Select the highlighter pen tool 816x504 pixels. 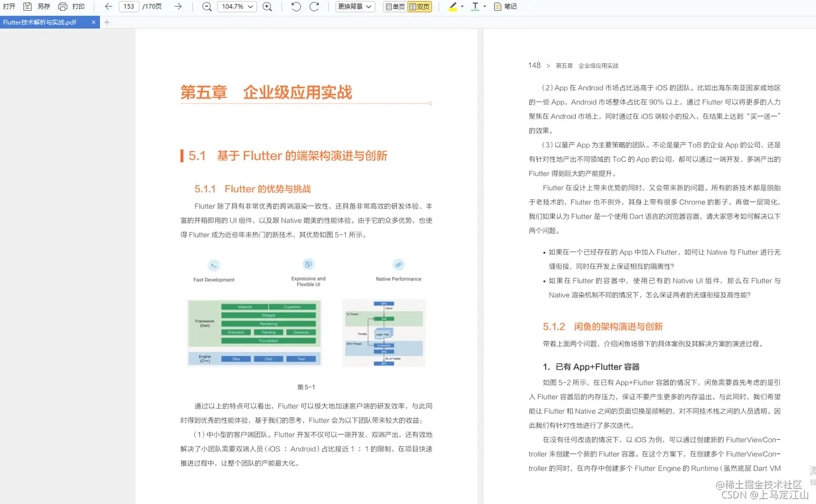(x=452, y=6)
